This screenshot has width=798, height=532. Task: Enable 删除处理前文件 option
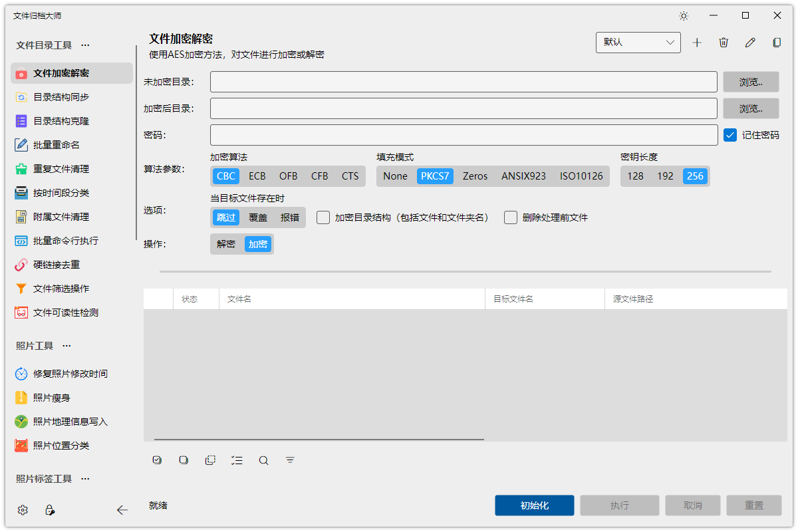tap(511, 217)
